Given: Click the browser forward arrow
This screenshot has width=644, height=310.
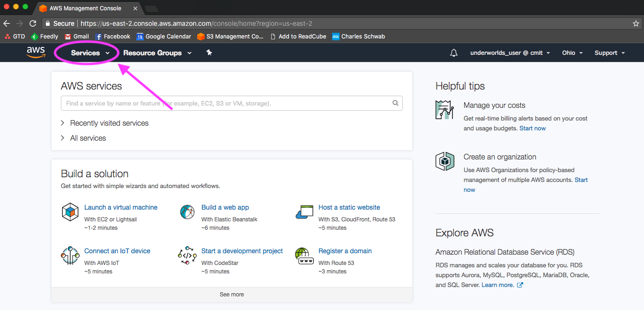Looking at the screenshot, I should tap(20, 23).
